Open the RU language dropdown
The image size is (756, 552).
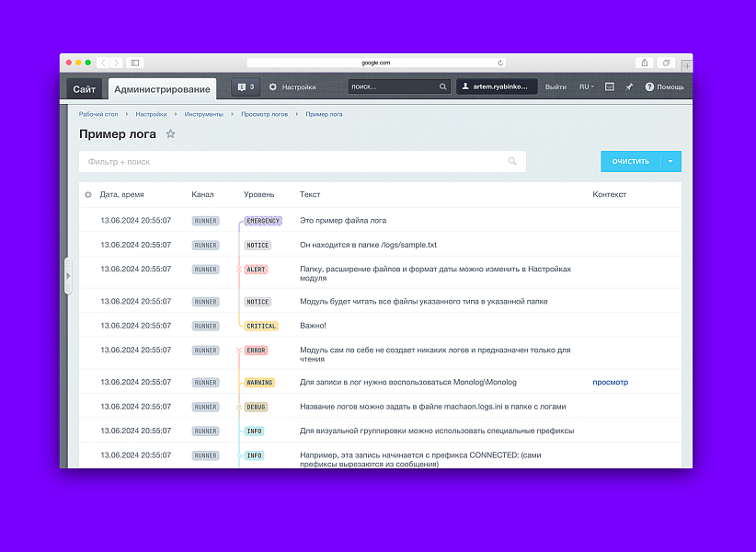pos(586,86)
